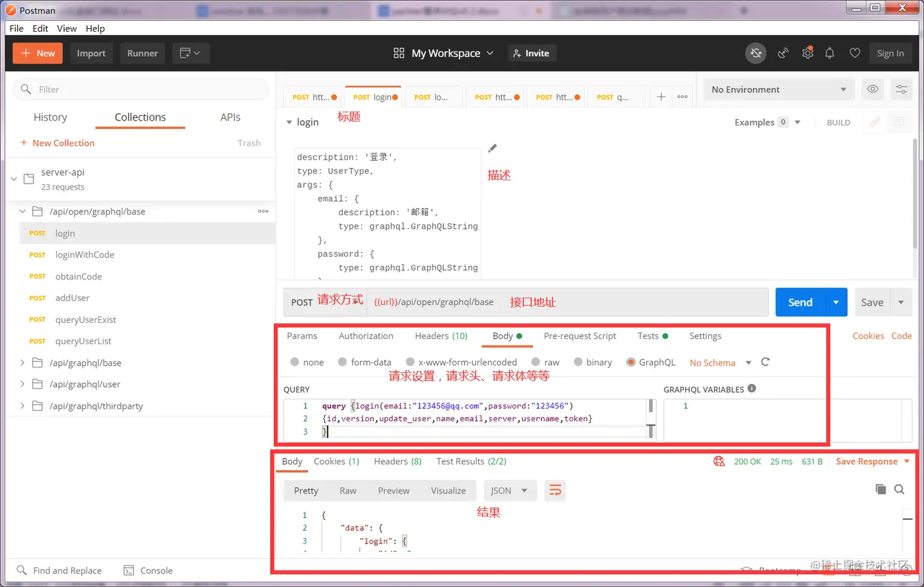Open the folder options ellipsis for /api/open/graphql/base
The height and width of the screenshot is (587, 924).
263,211
